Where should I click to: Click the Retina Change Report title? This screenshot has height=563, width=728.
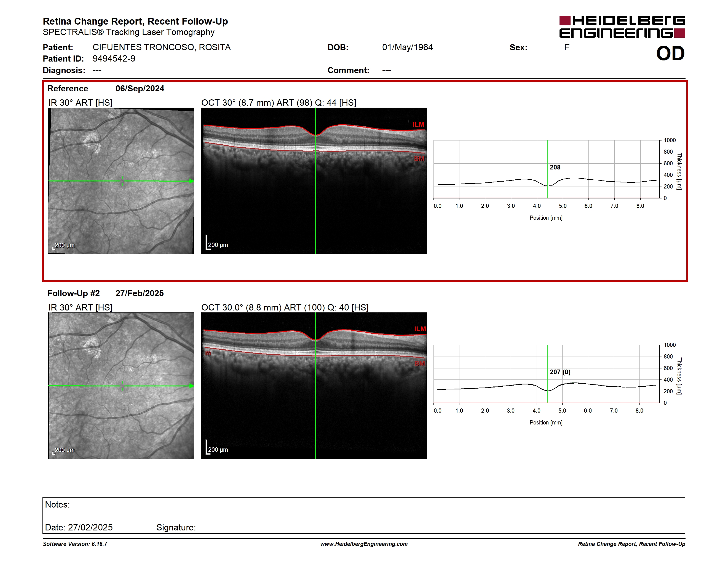(135, 21)
